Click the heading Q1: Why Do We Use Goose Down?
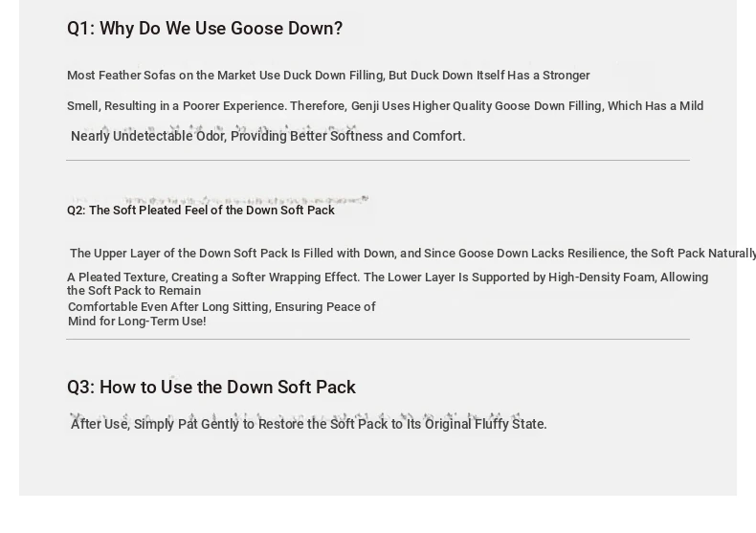Viewport: 756px width, 533px height. pyautogui.click(x=205, y=29)
